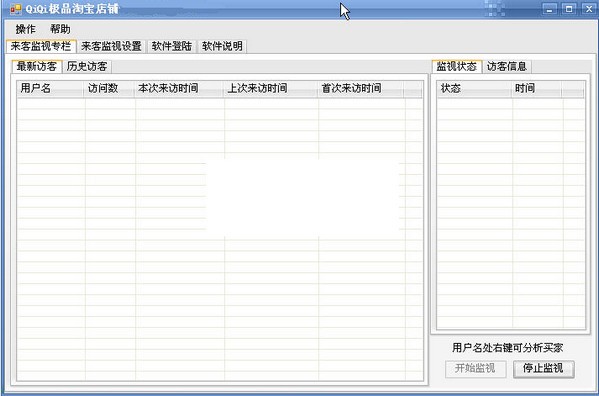This screenshot has width=599, height=396.
Task: Switch to the 监视状态 tab
Action: click(457, 66)
